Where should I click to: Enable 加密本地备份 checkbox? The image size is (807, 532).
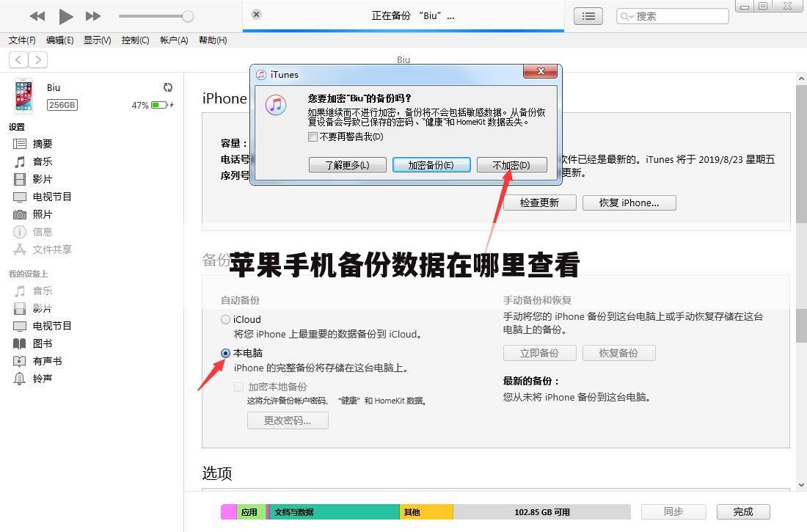coord(238,387)
